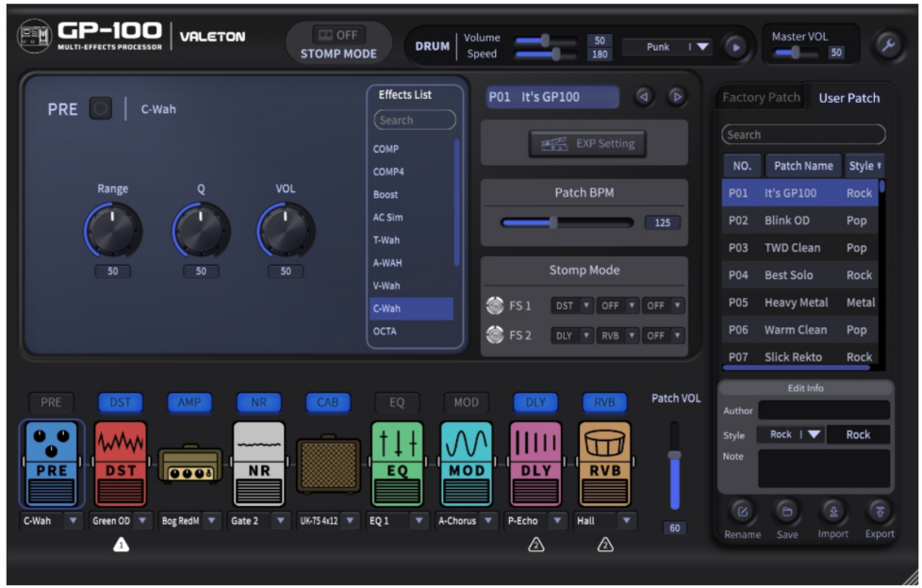
Task: Select the red DST pedal
Action: click(121, 464)
